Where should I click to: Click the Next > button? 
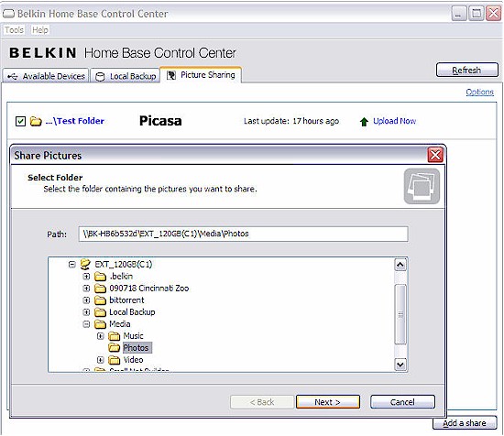(328, 402)
